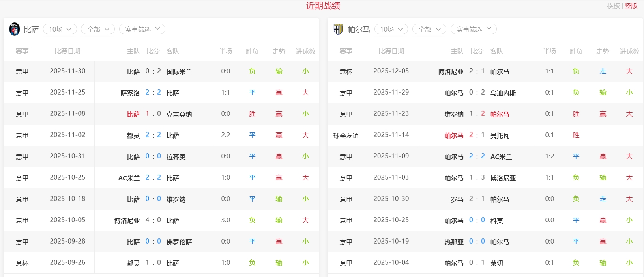
Task: Click 萨索洛 home team link
Action: [x=130, y=93]
